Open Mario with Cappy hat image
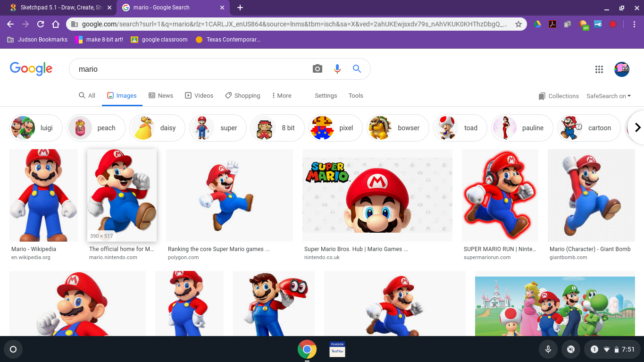644x362 pixels. (x=274, y=303)
